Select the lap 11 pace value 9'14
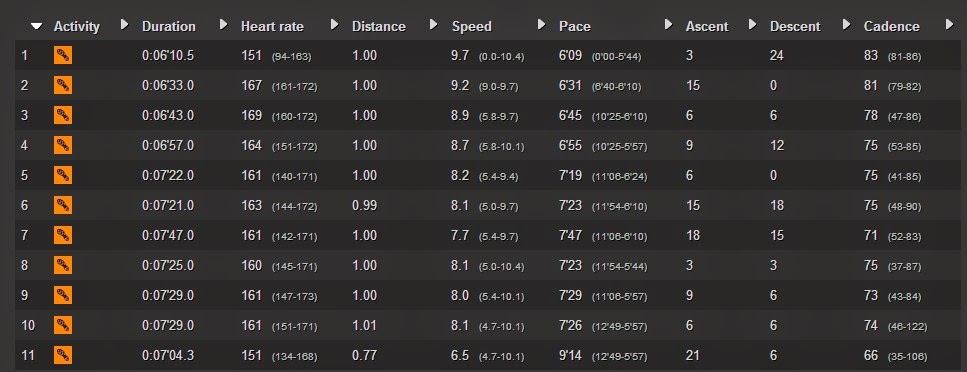Viewport: 967px width, 372px height. [x=570, y=355]
